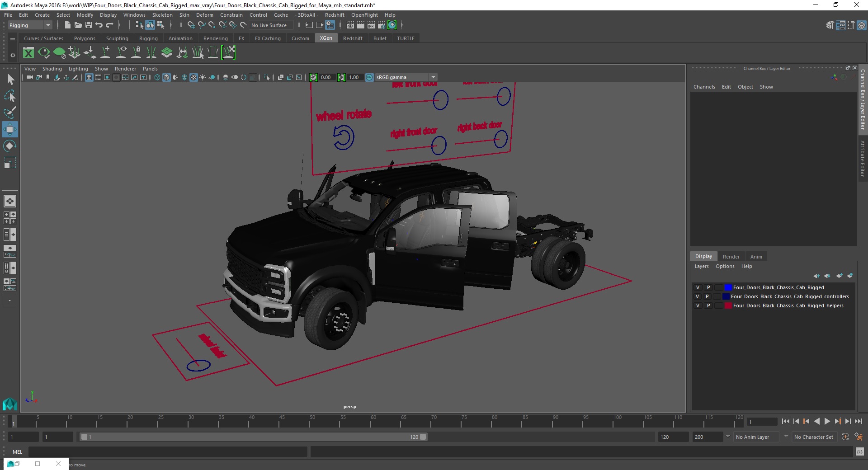Open a scene via folder icon
This screenshot has width=868, height=470.
[x=78, y=25]
